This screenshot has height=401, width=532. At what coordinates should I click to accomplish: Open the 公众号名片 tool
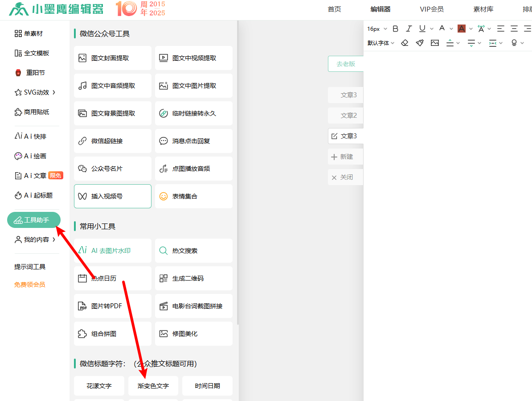click(112, 169)
